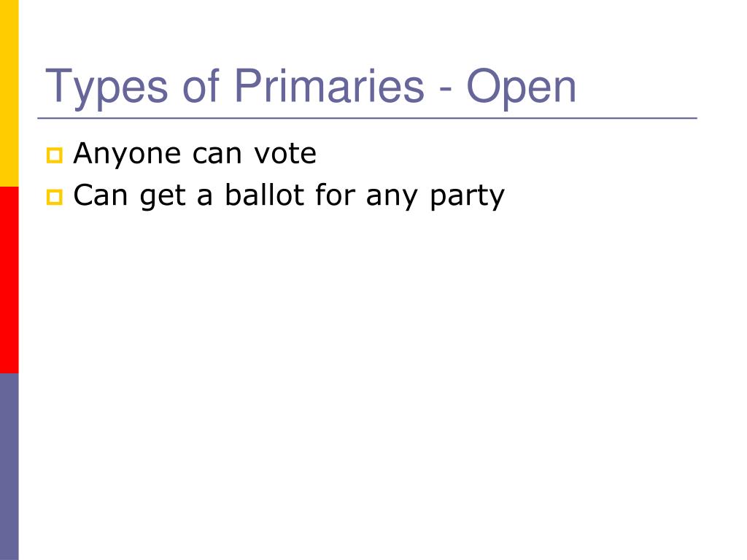Click the word "Open" in the title
Viewport: 747px width, 560px height.
pos(522,87)
